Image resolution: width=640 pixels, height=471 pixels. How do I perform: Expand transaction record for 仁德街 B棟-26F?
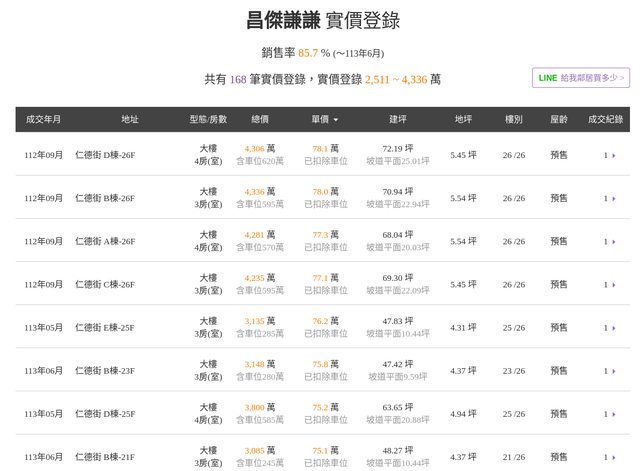pyautogui.click(x=609, y=198)
